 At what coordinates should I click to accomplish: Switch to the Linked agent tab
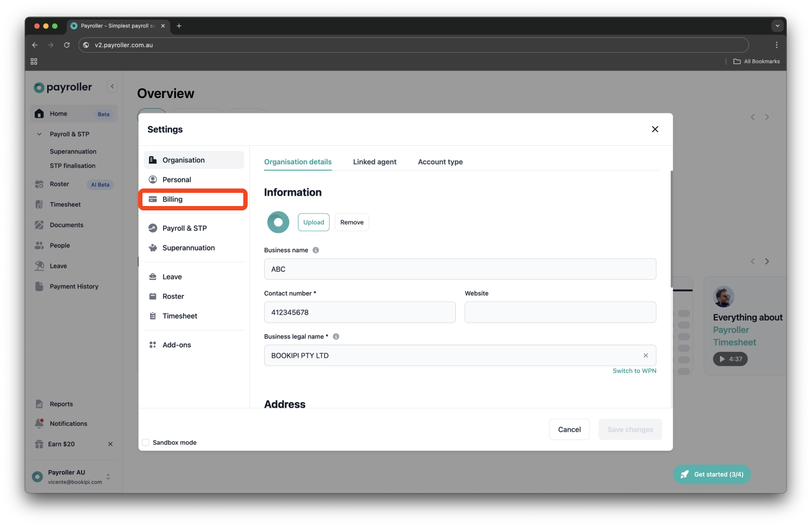click(375, 162)
